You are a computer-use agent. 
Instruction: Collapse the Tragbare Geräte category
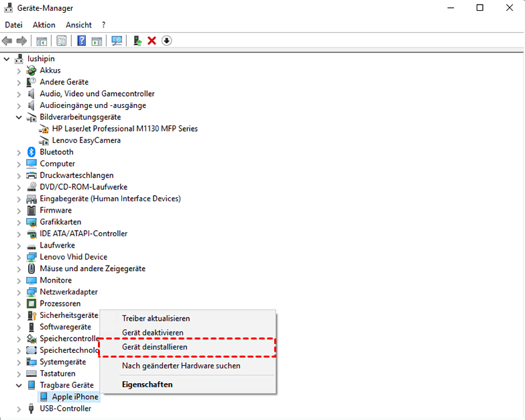tap(19, 385)
